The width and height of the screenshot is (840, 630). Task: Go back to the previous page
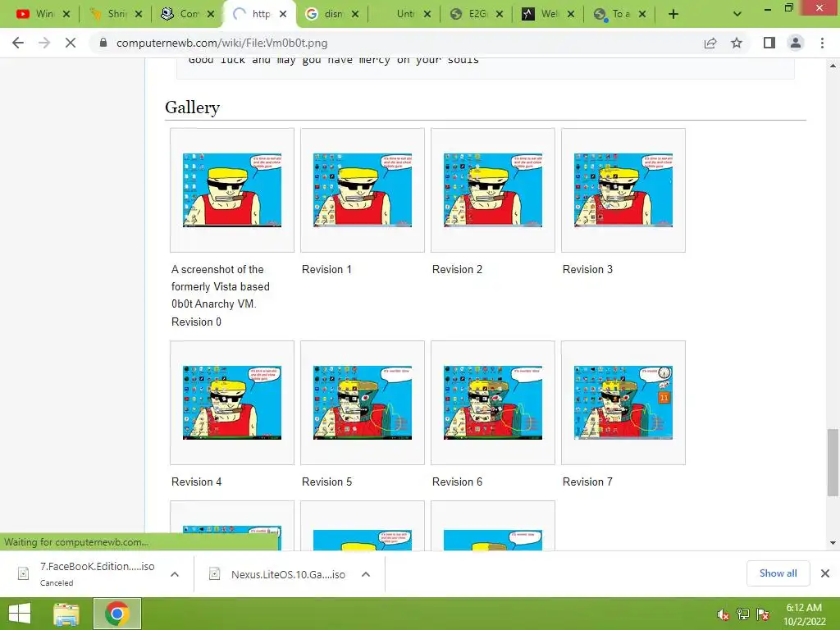click(x=18, y=43)
